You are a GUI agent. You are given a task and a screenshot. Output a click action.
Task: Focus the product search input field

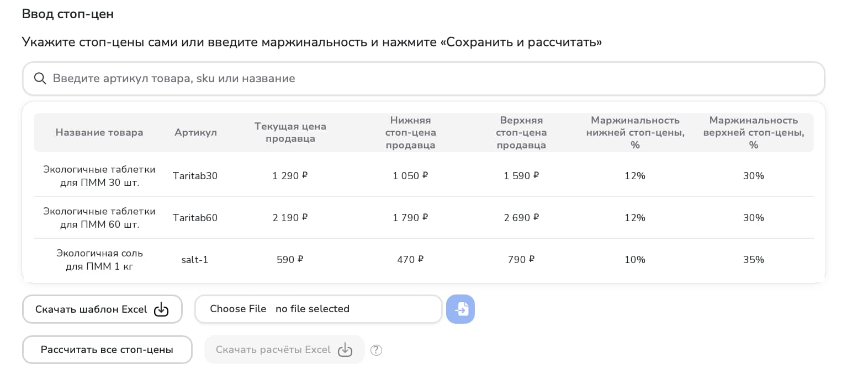pyautogui.click(x=424, y=78)
